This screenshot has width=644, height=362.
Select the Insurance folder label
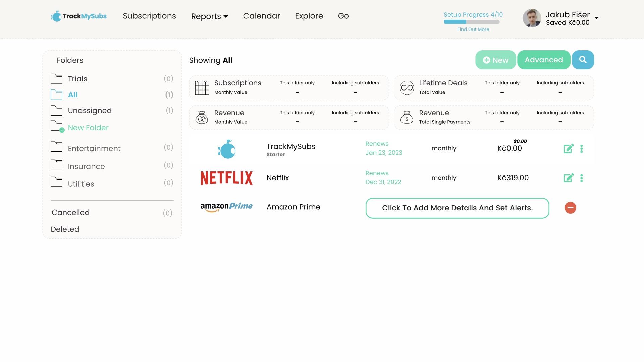coord(86,166)
